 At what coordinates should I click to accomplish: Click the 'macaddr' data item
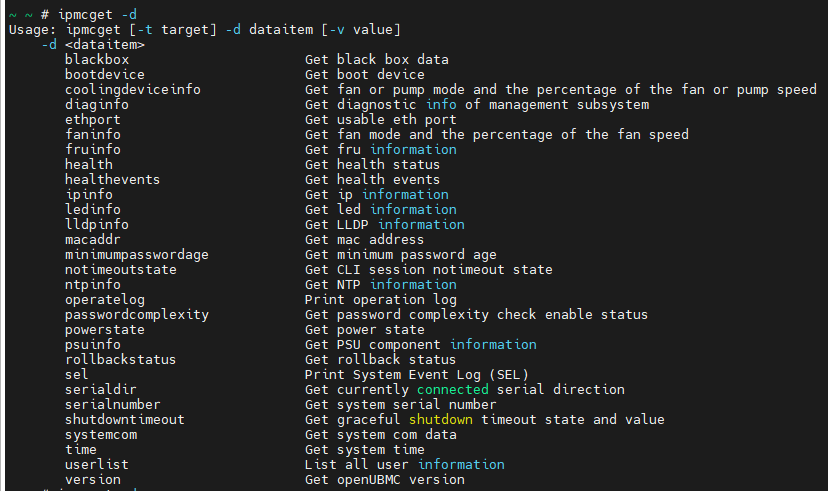click(92, 240)
